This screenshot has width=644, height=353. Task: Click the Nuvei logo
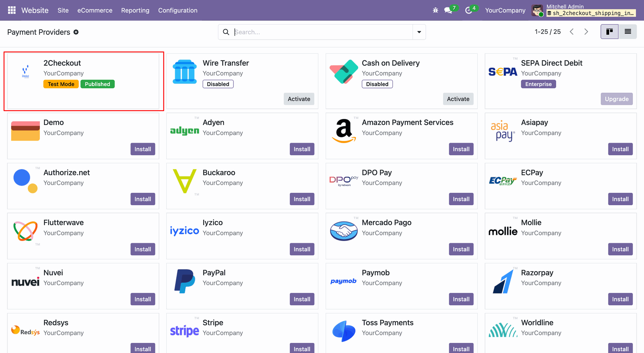coord(25,281)
